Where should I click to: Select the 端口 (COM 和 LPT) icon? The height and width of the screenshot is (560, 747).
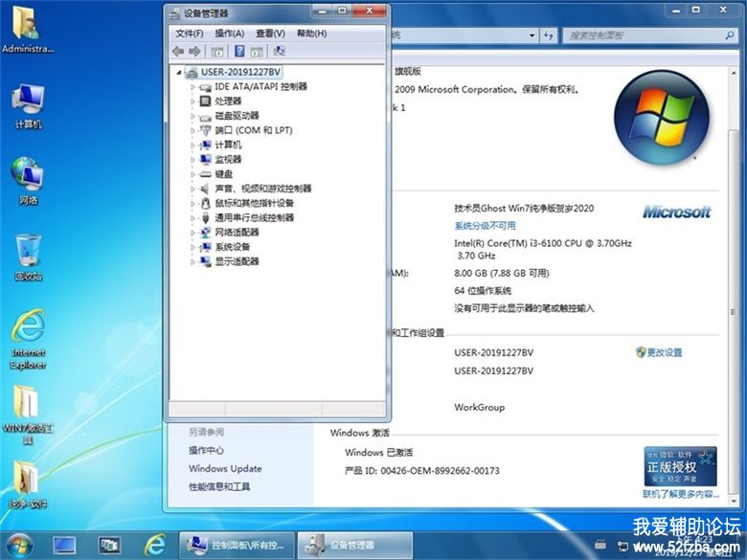(x=205, y=130)
